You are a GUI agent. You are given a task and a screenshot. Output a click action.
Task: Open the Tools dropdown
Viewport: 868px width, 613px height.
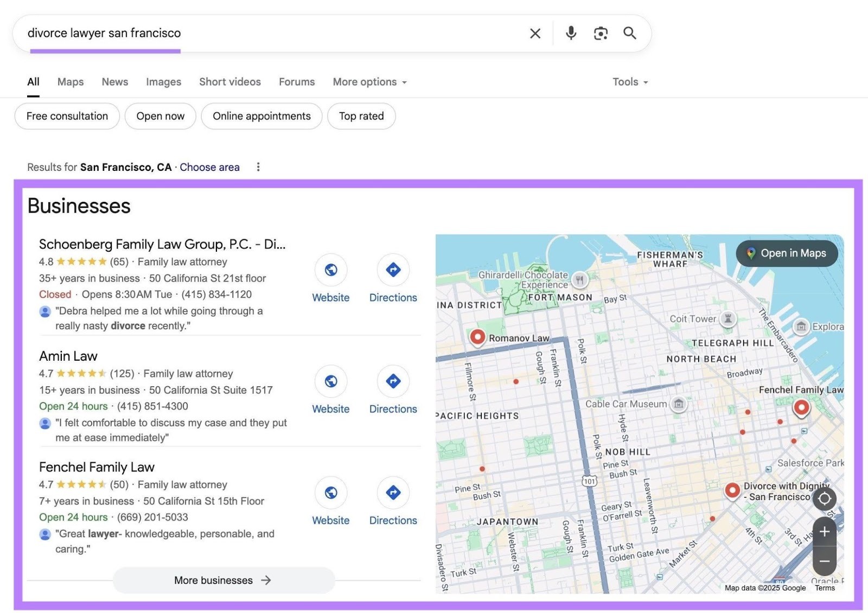629,81
